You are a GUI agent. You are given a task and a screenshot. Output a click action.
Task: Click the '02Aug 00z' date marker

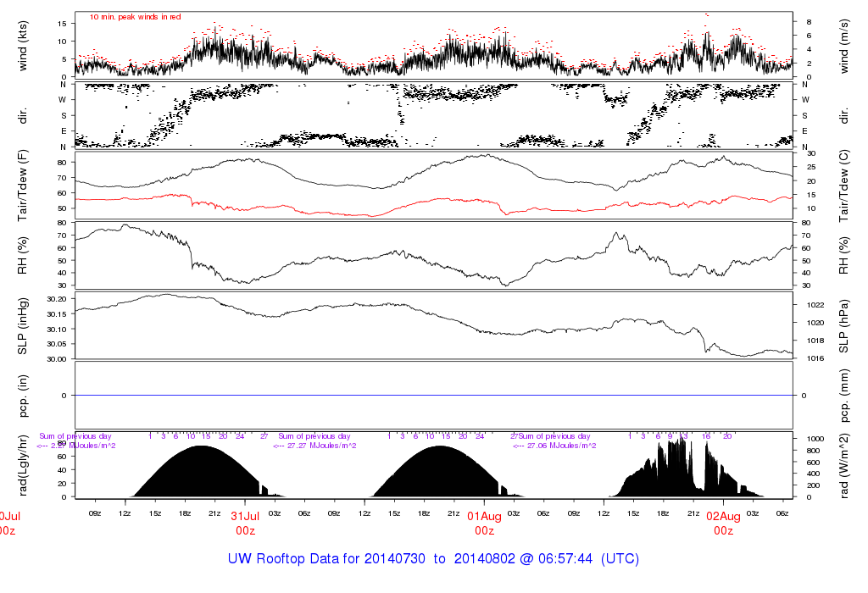(724, 524)
